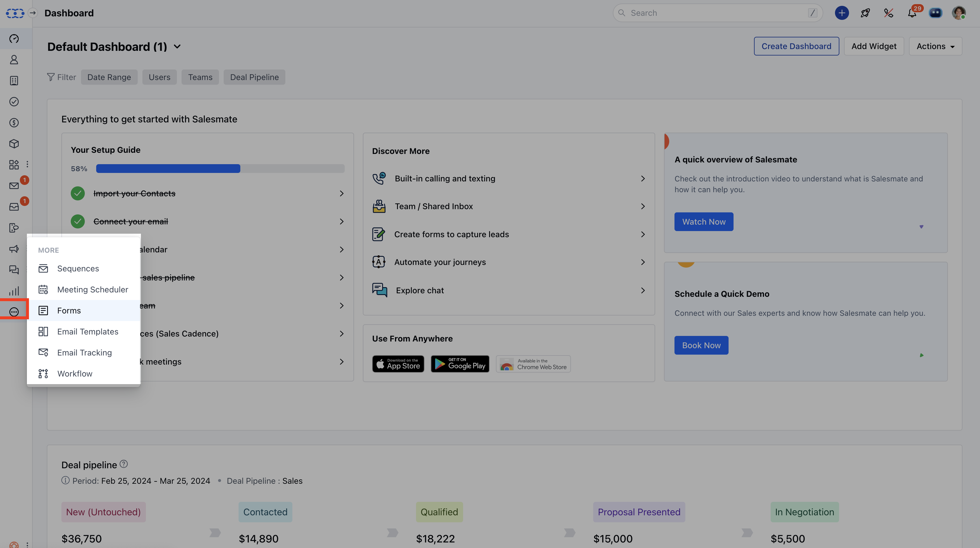The width and height of the screenshot is (980, 548).
Task: Select Email Tracking from More menu
Action: (x=84, y=353)
